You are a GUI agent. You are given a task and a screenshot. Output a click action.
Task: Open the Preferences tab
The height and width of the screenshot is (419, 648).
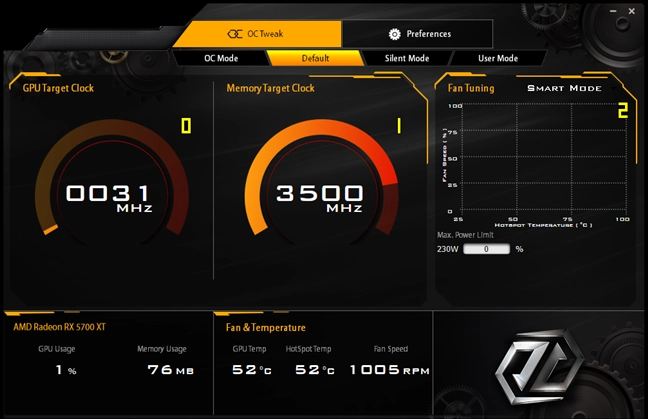[418, 34]
